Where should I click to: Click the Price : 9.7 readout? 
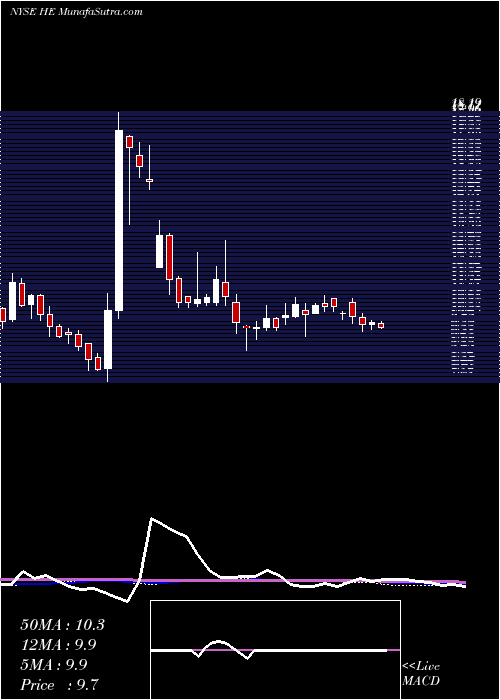point(59,684)
